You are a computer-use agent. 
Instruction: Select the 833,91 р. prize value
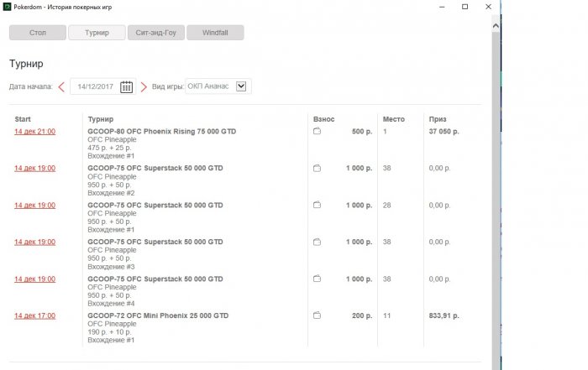[x=444, y=315]
